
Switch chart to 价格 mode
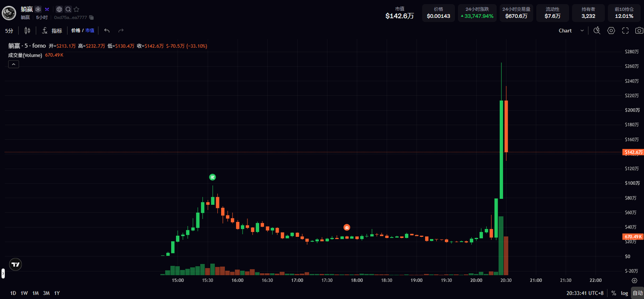click(x=76, y=31)
